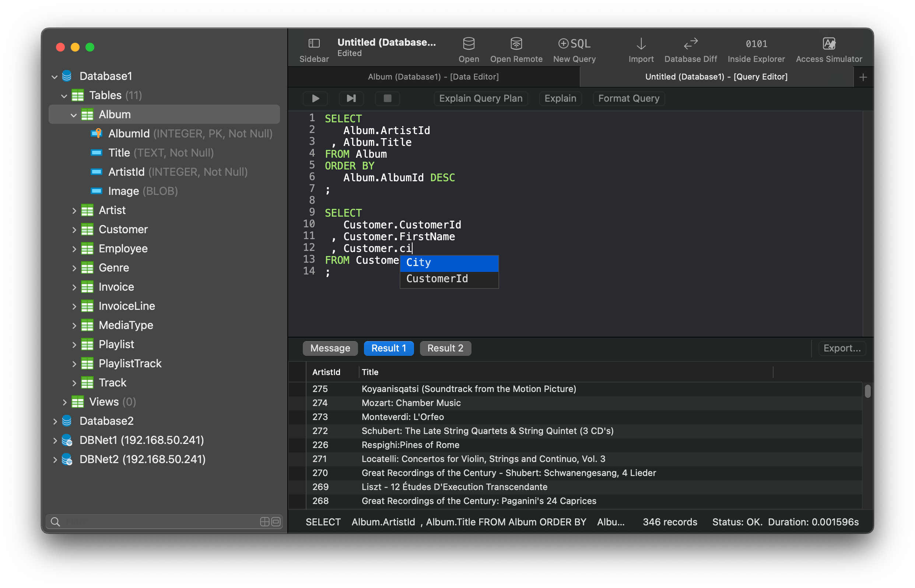This screenshot has width=915, height=588.
Task: Click the step-execute query button
Action: [x=351, y=98]
